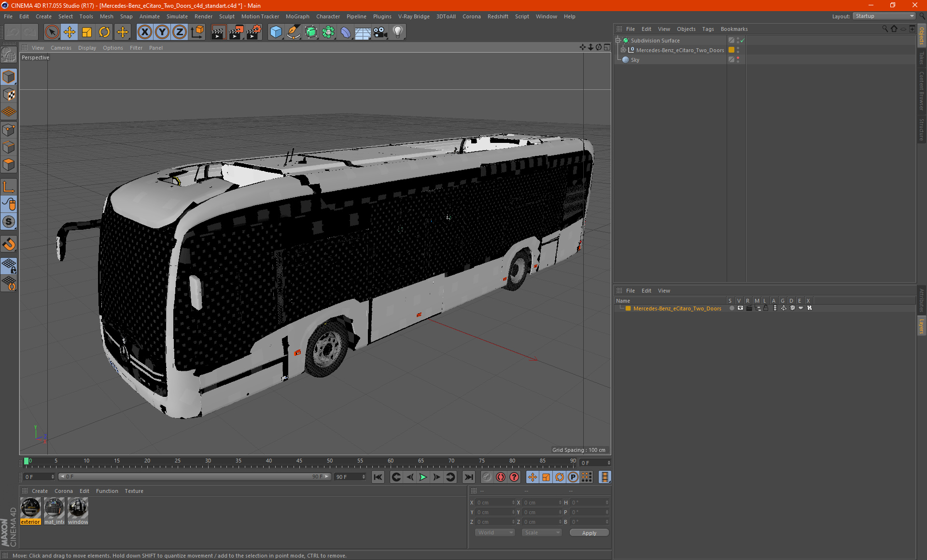Select the Sky object in Object Manager
Image resolution: width=927 pixels, height=560 pixels.
635,60
